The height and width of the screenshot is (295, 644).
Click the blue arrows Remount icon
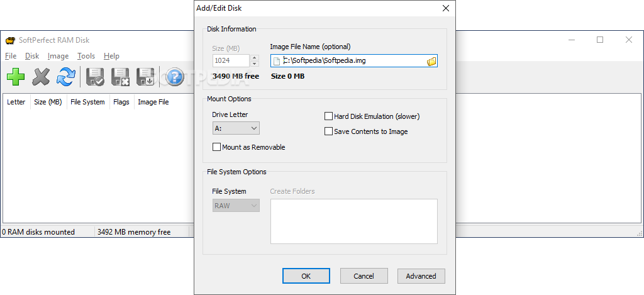coord(66,77)
